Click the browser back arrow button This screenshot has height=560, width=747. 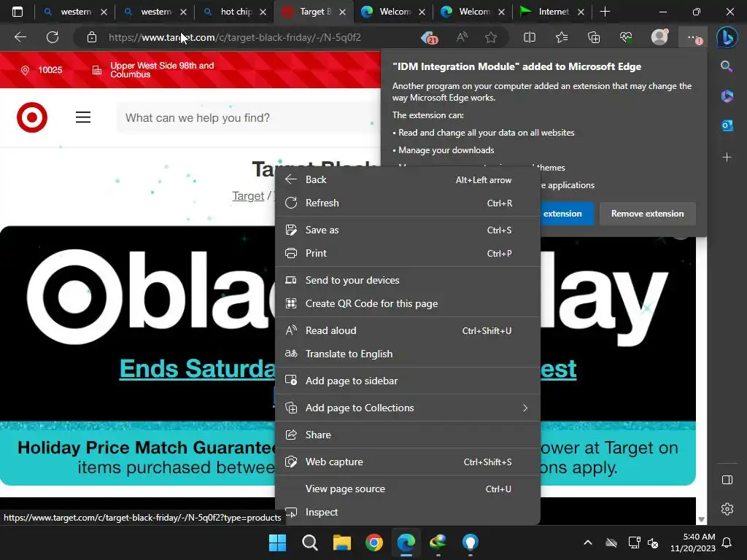(20, 37)
